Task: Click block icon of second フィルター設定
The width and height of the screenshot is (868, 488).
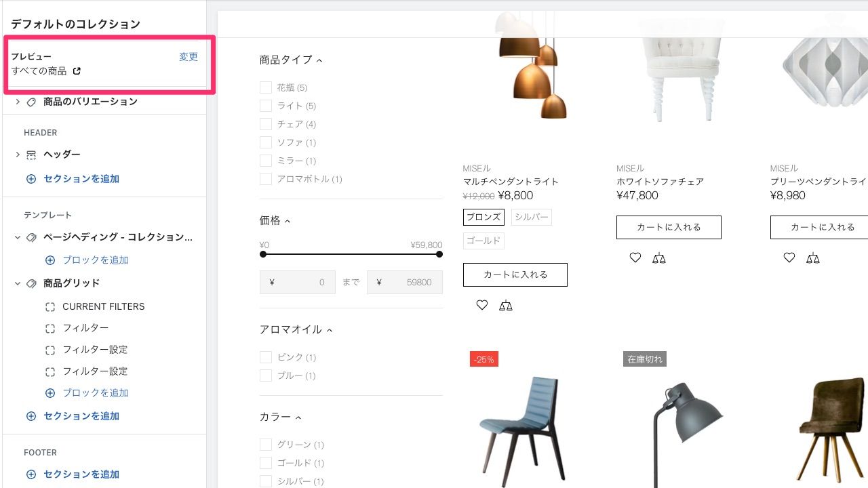Action: 50,371
